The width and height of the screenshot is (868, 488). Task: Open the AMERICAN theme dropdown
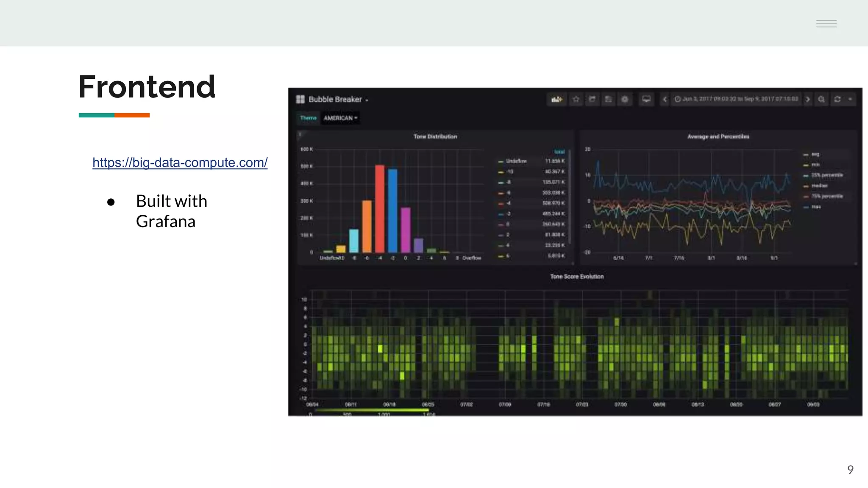(x=340, y=118)
